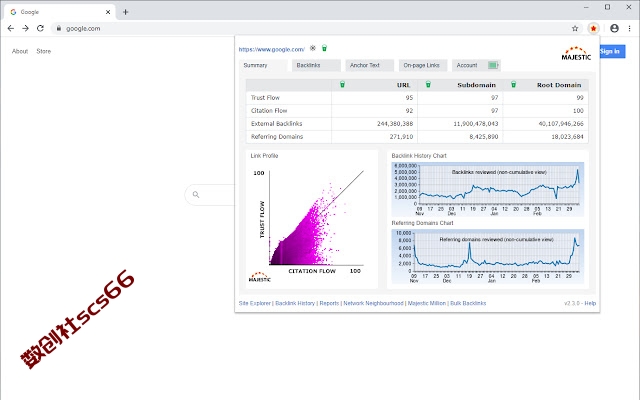
Task: Click the Root Domain Citation Flow value 100
Action: (x=578, y=111)
